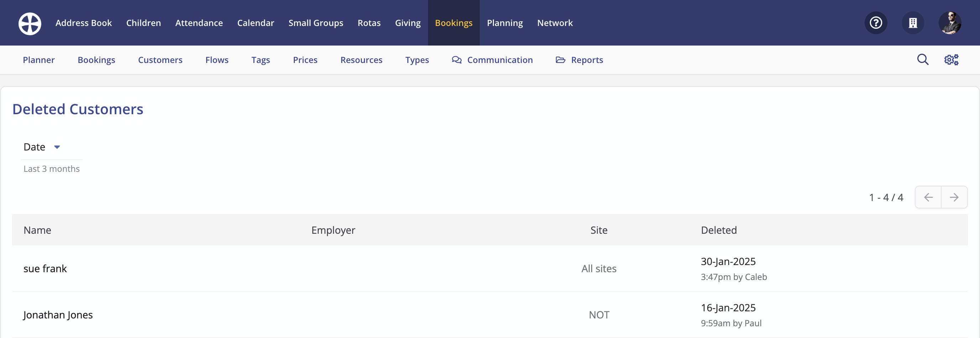Screen dimensions: 980x338
Task: Click the ChurchSuite logo in the top left
Action: pyautogui.click(x=29, y=23)
